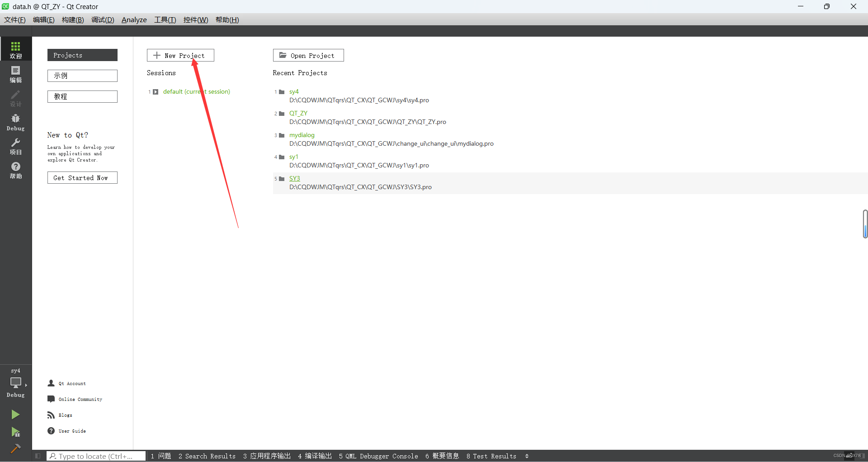
Task: Open 帮助(H) menu
Action: pyautogui.click(x=227, y=19)
